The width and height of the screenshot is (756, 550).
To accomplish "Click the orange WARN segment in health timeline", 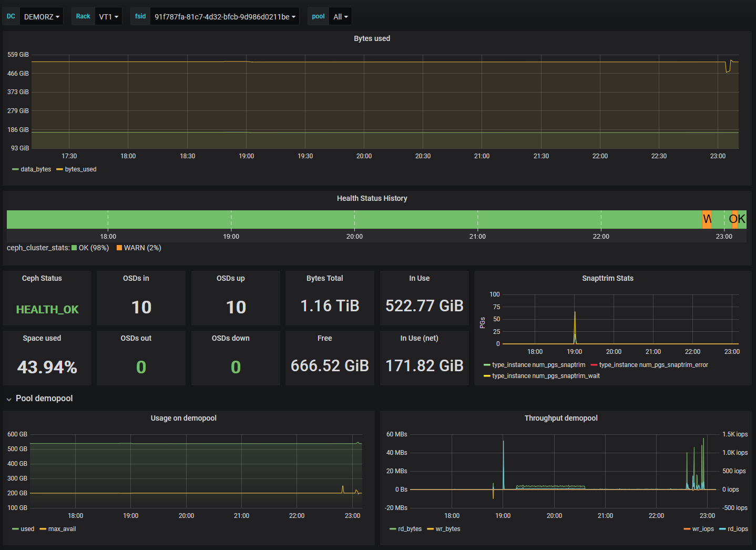I will [x=707, y=219].
